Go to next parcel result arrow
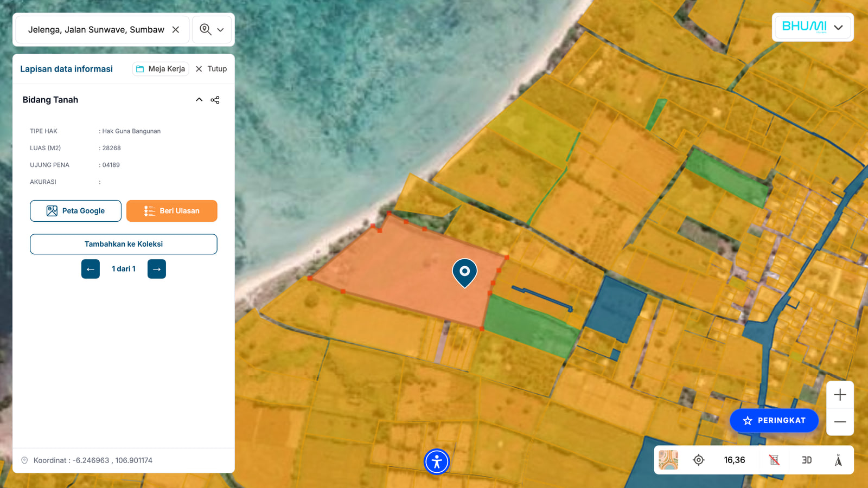868x488 pixels. pyautogui.click(x=157, y=269)
